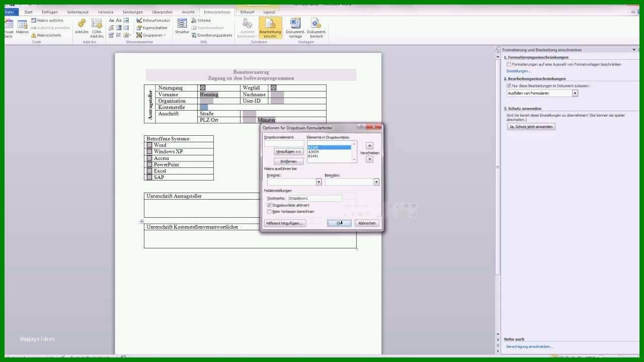This screenshot has height=362, width=644.
Task: Open Gruppieren dropdown
Action: click(x=151, y=35)
